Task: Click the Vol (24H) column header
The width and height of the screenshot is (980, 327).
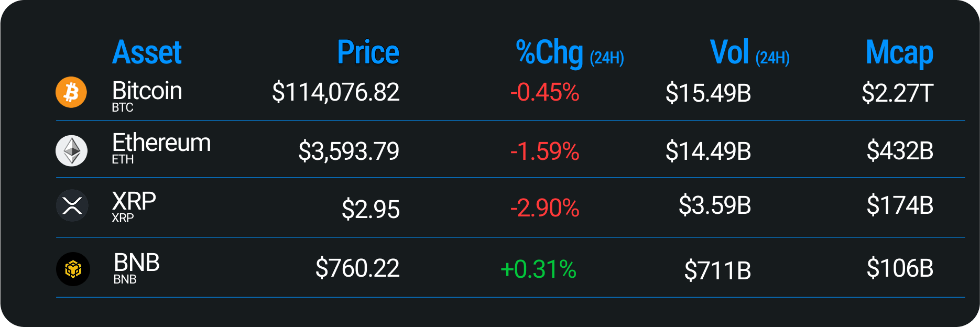Action: click(749, 53)
